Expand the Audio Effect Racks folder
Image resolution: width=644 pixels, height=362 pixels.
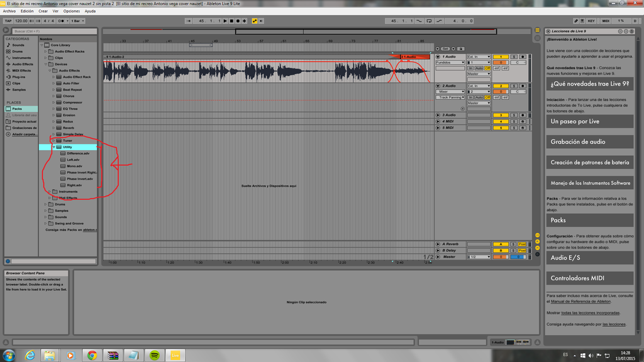coord(45,52)
